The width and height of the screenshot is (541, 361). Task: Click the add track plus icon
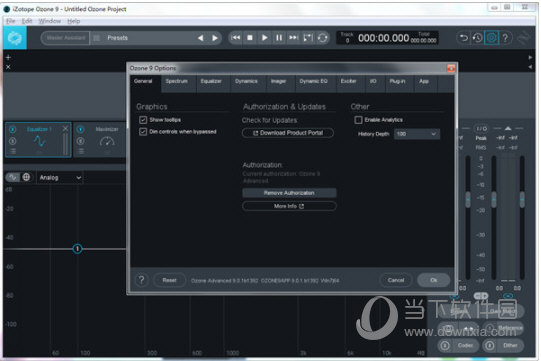8,57
